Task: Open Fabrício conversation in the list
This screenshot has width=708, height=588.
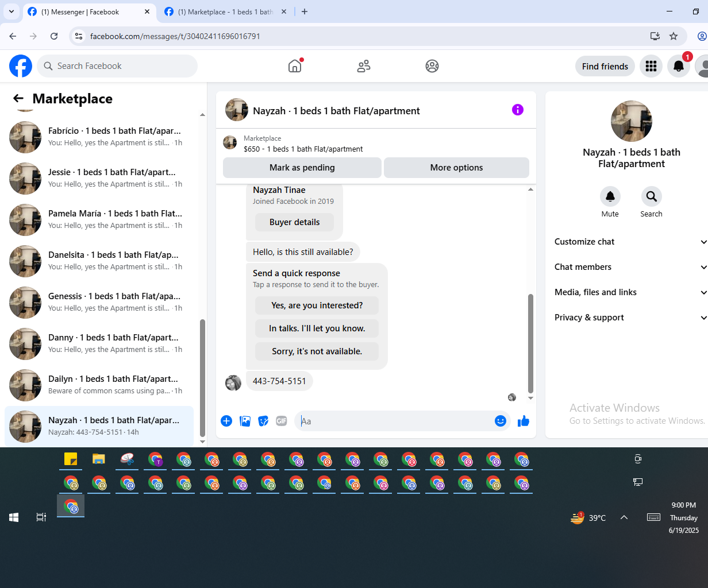Action: pos(99,137)
